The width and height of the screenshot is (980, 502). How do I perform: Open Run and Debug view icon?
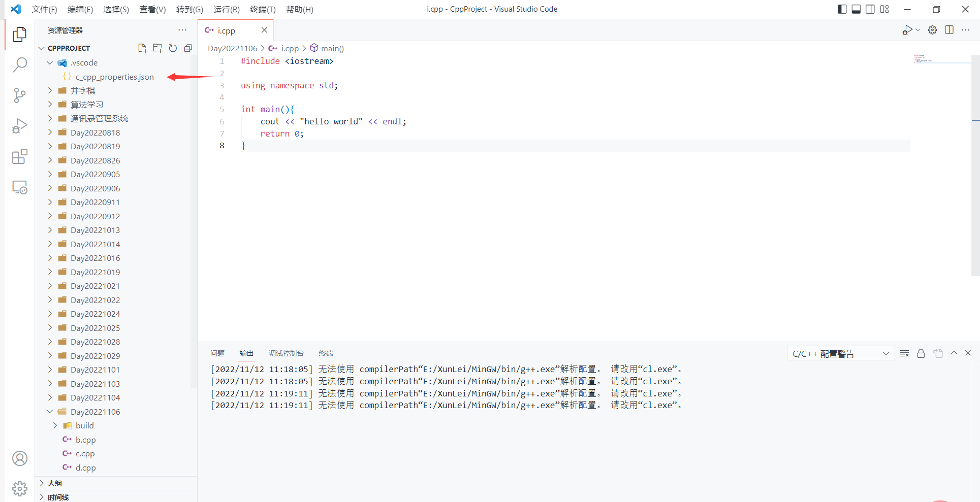tap(19, 126)
